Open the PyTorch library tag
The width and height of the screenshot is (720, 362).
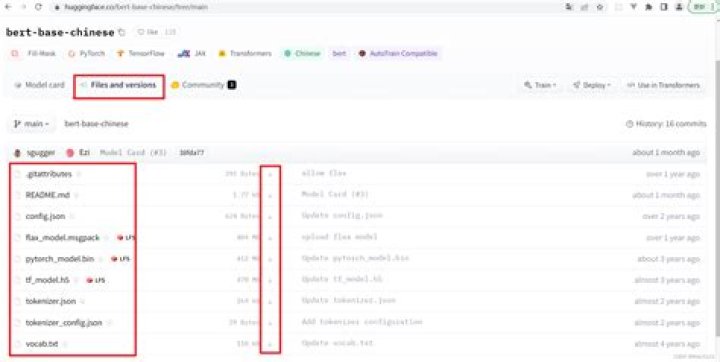(x=86, y=53)
